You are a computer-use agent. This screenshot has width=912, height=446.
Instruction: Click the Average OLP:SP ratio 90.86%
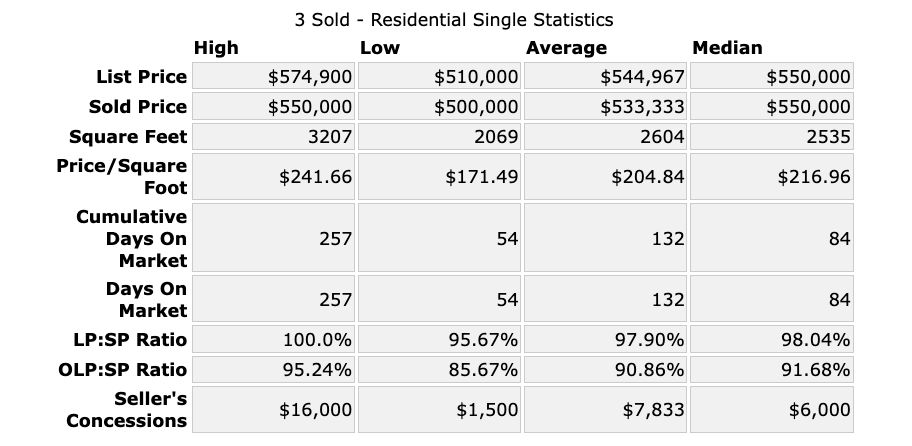pyautogui.click(x=650, y=369)
